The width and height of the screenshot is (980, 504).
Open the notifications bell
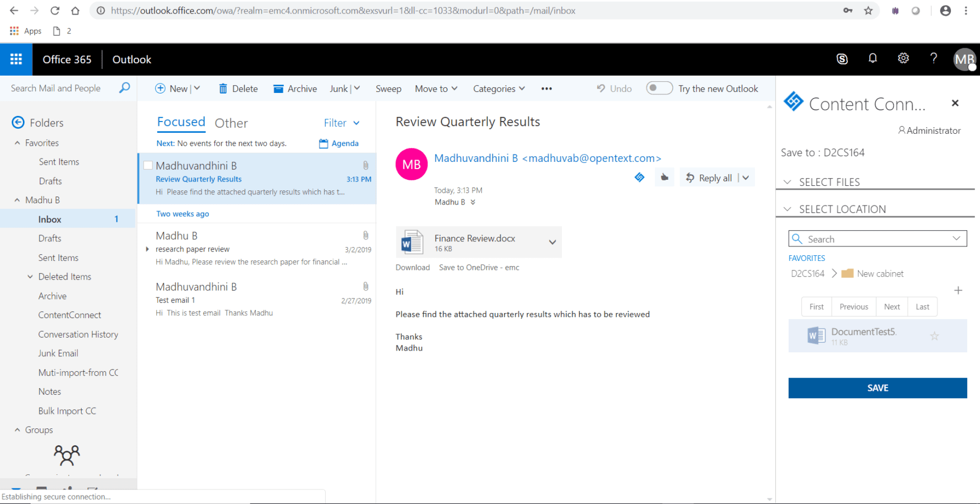[873, 58]
